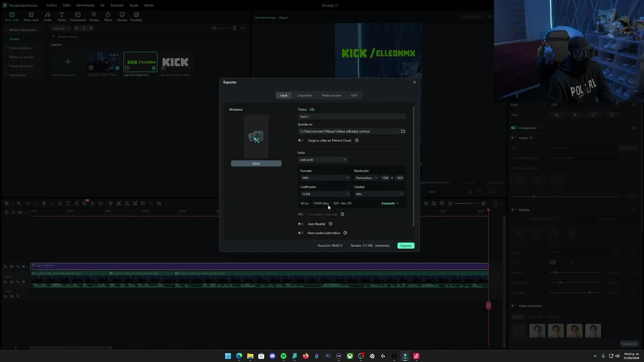Toggle the Auto Resaltar switch
The width and height of the screenshot is (644, 362).
point(301,224)
